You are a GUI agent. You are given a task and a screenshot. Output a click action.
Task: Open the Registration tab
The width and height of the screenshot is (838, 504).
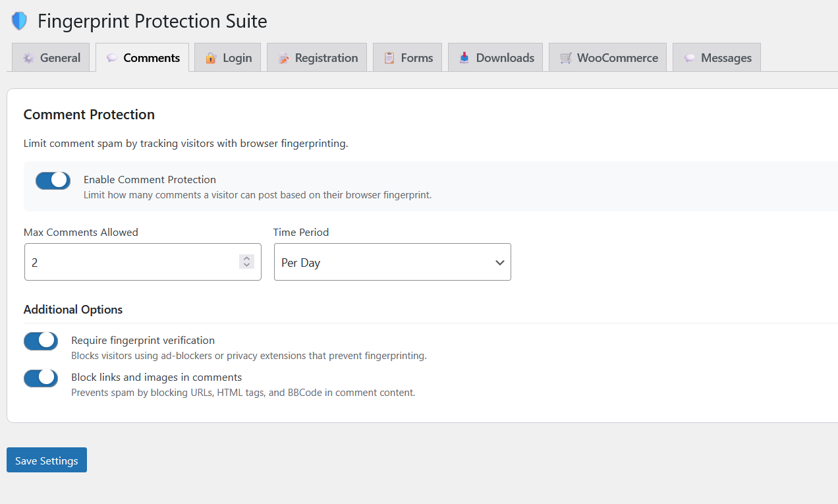(x=317, y=57)
